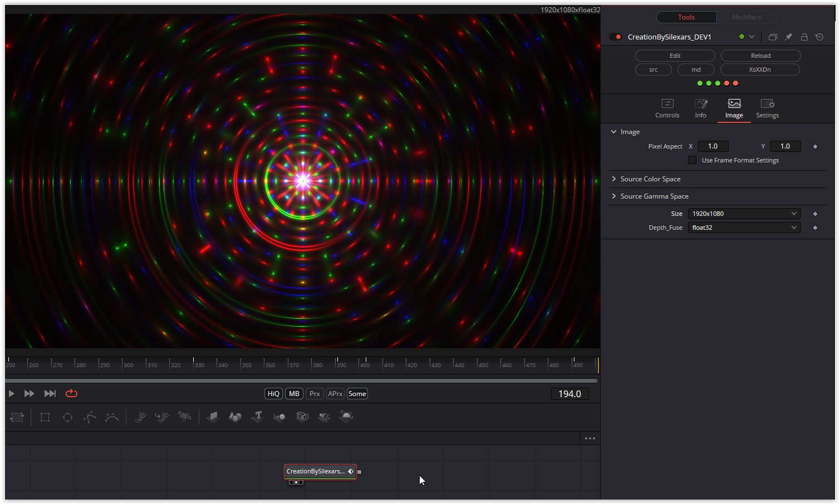Viewport: 840px width, 504px height.
Task: Toggle HiQ high quality mode
Action: tap(273, 394)
